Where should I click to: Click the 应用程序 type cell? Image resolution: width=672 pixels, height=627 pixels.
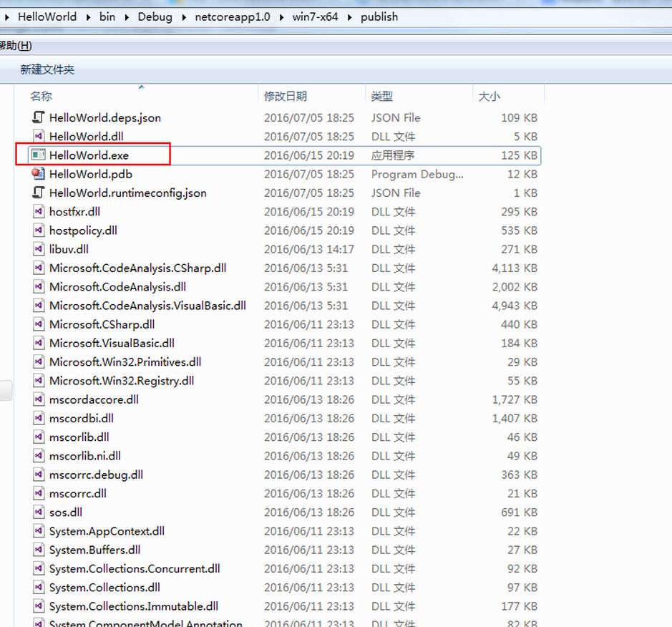(x=393, y=155)
